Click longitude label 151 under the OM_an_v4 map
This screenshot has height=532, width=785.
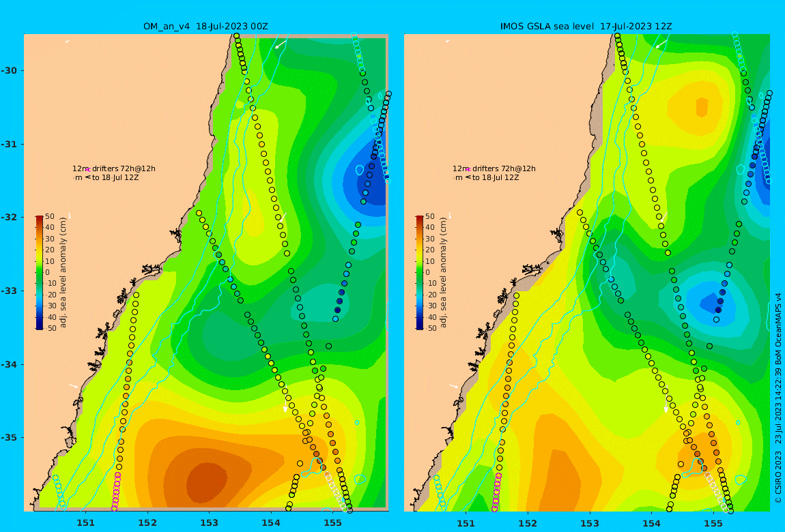85,524
